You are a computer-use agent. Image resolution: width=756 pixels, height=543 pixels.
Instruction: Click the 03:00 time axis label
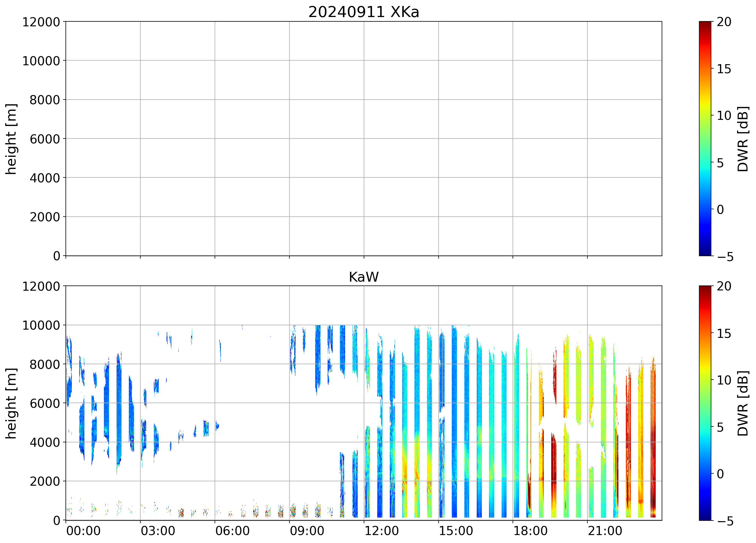click(x=158, y=531)
